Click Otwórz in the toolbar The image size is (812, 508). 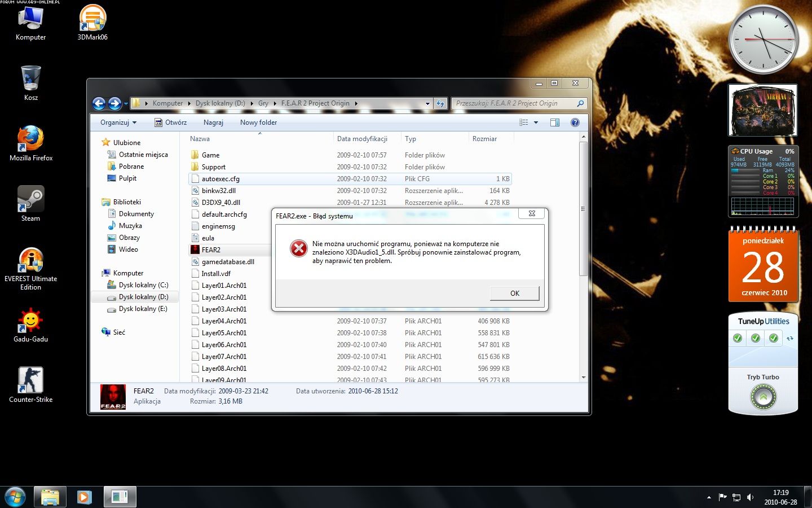(x=170, y=122)
